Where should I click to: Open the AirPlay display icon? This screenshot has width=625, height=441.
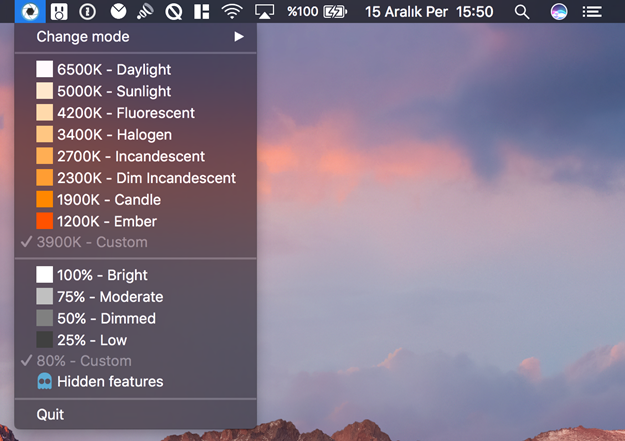tap(264, 12)
